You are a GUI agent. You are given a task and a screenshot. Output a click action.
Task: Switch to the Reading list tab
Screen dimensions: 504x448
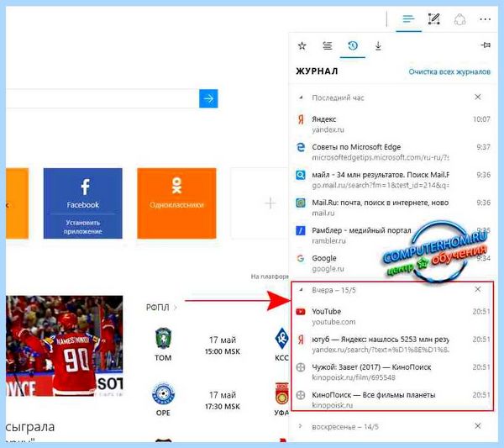328,45
